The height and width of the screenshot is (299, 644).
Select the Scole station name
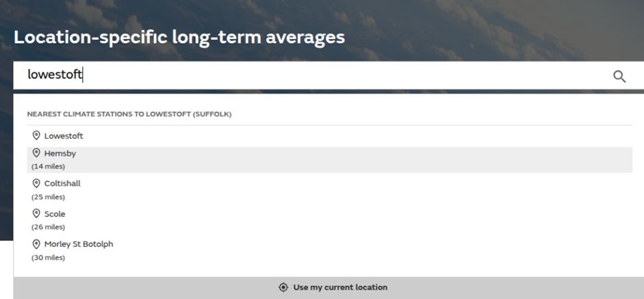tap(55, 214)
